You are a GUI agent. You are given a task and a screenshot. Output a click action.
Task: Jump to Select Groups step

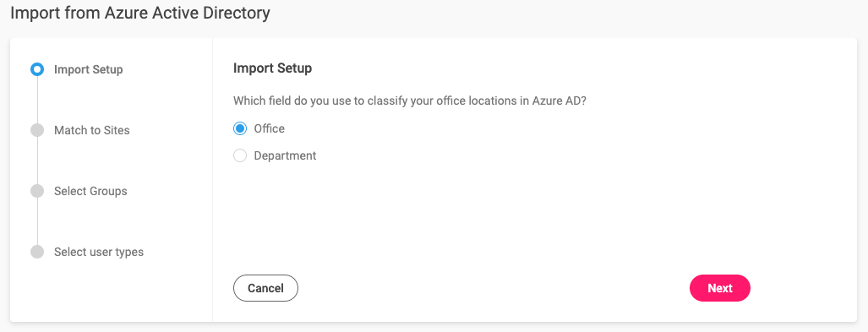coord(90,191)
